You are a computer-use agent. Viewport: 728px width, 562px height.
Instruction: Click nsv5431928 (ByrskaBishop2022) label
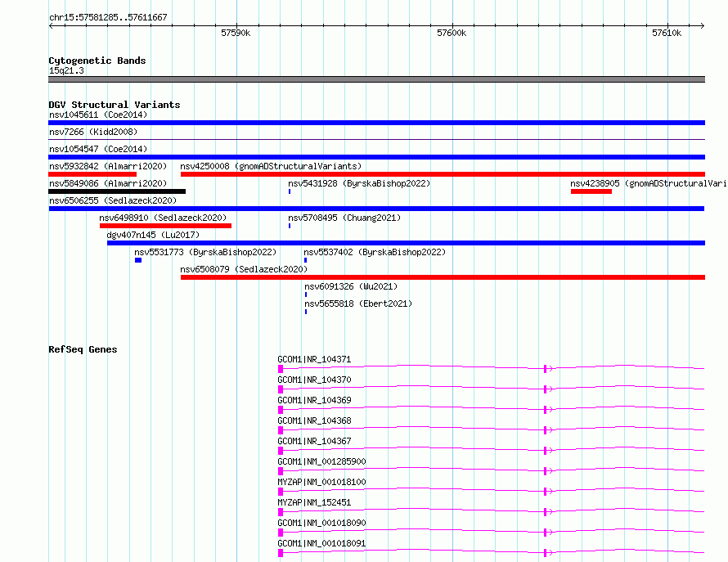point(359,183)
